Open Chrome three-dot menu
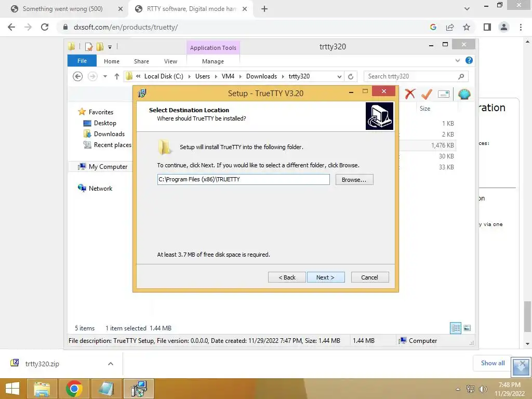The image size is (532, 399). 521,27
